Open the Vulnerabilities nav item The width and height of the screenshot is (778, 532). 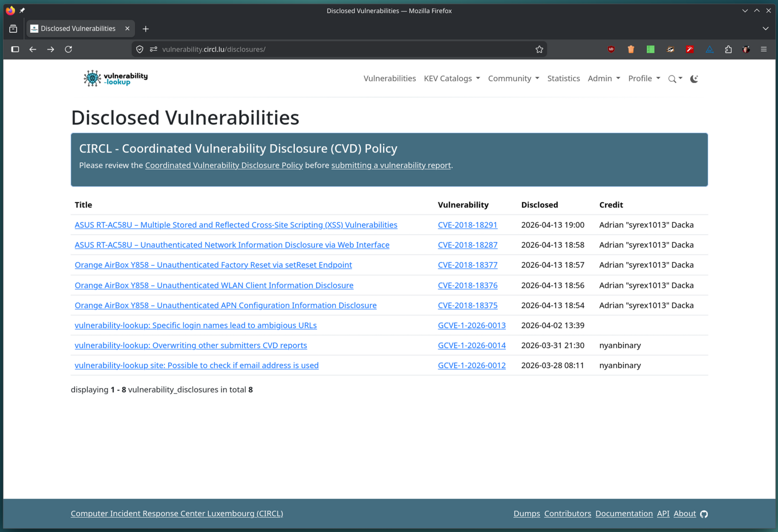389,78
